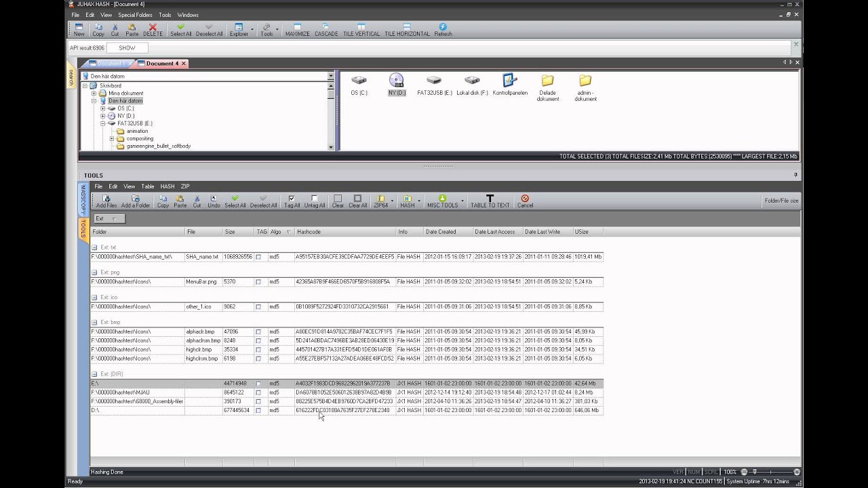The image size is (868, 488).
Task: Expand the compositing folder tree node
Action: (x=112, y=138)
